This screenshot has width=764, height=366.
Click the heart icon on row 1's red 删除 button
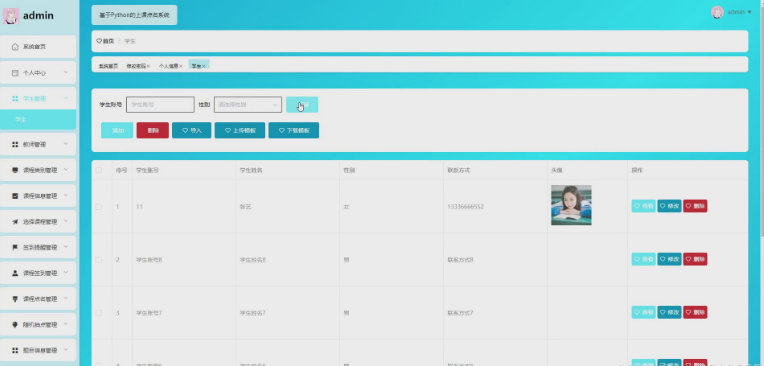[688, 206]
